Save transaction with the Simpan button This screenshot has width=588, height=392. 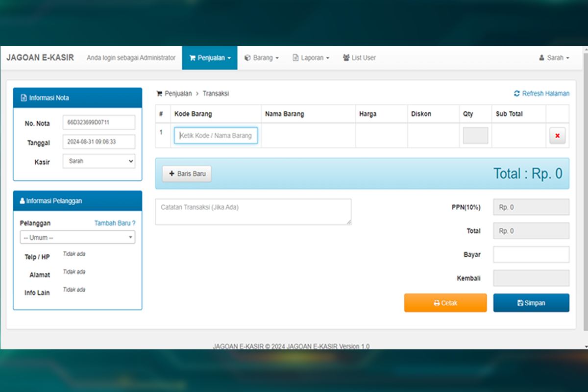pyautogui.click(x=531, y=303)
